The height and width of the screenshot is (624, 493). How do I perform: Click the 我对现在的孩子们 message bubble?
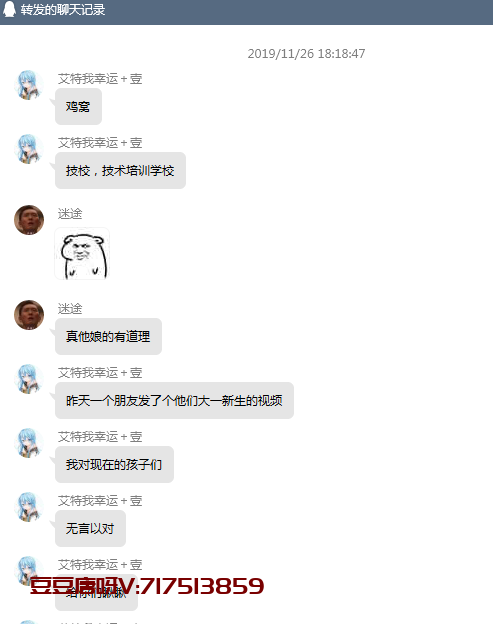(114, 464)
